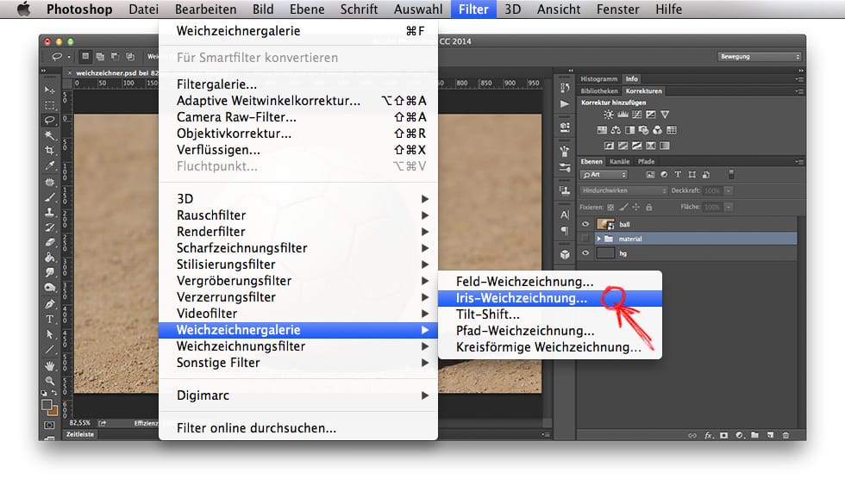This screenshot has width=845, height=504.
Task: Select the Paint Bucket tool
Action: click(50, 258)
